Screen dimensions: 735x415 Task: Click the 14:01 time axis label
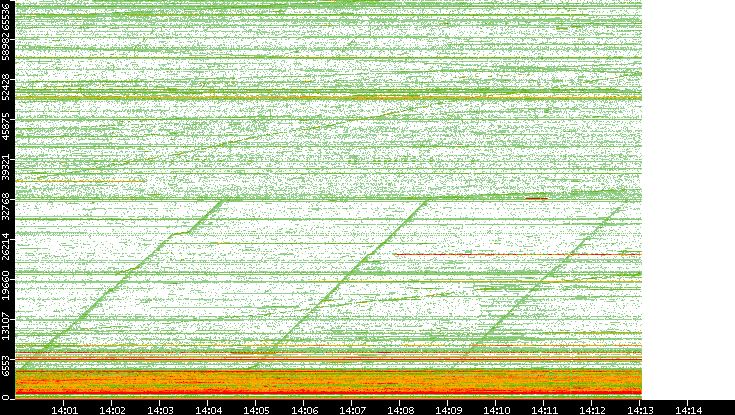[x=64, y=410]
